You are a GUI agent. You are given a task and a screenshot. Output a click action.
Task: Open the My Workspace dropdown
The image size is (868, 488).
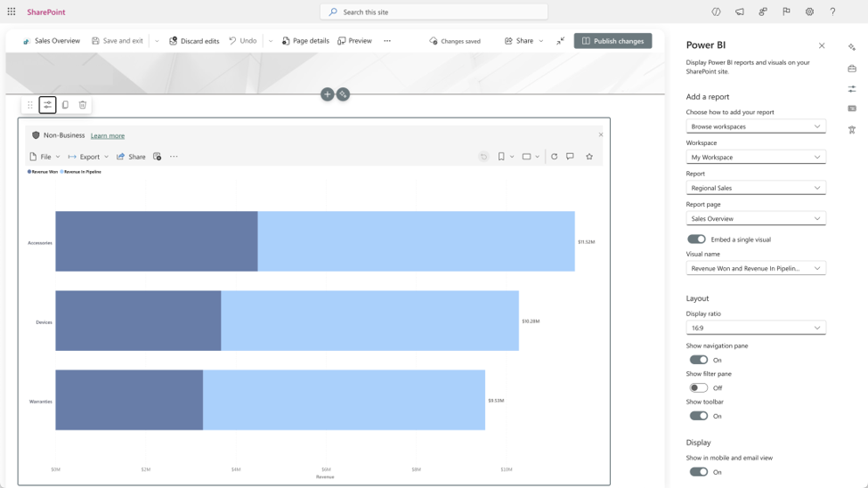pyautogui.click(x=756, y=158)
